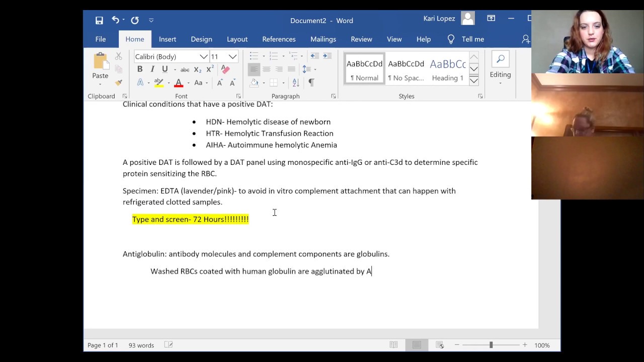644x362 pixels.
Task: Sort the selected text
Action: 296,82
